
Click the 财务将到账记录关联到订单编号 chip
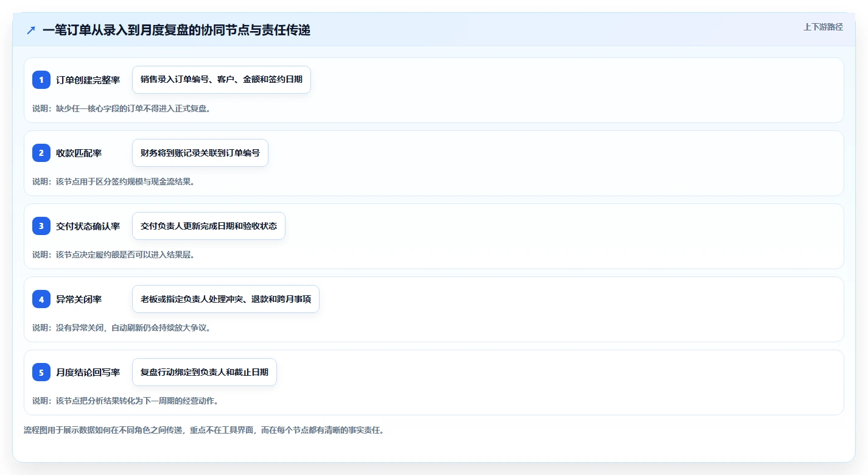pos(200,153)
